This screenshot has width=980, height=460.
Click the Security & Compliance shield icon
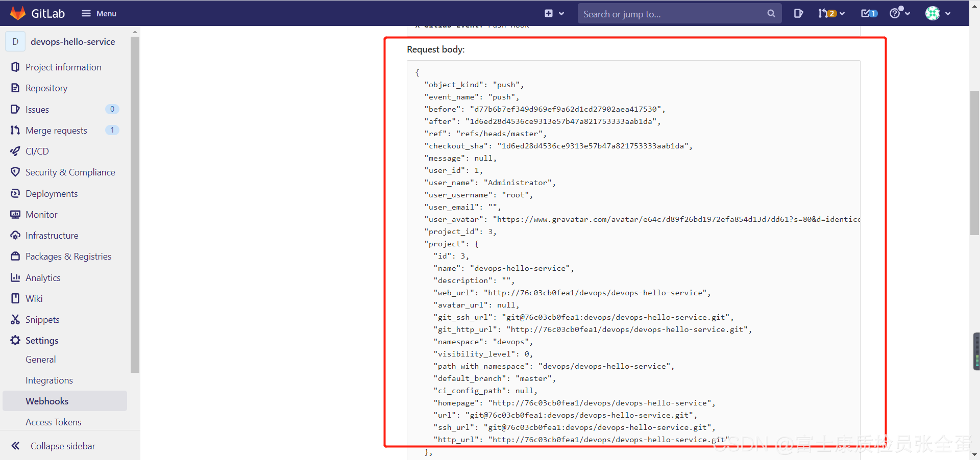coord(15,172)
